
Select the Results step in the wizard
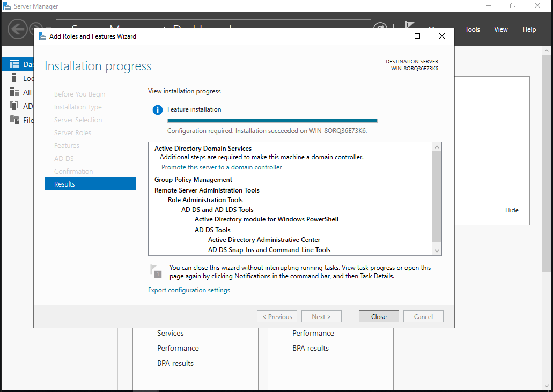(90, 183)
